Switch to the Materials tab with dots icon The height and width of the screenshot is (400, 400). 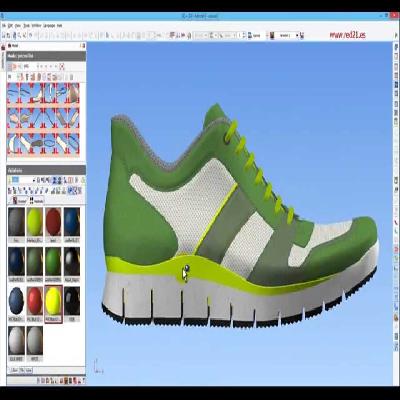(37, 201)
